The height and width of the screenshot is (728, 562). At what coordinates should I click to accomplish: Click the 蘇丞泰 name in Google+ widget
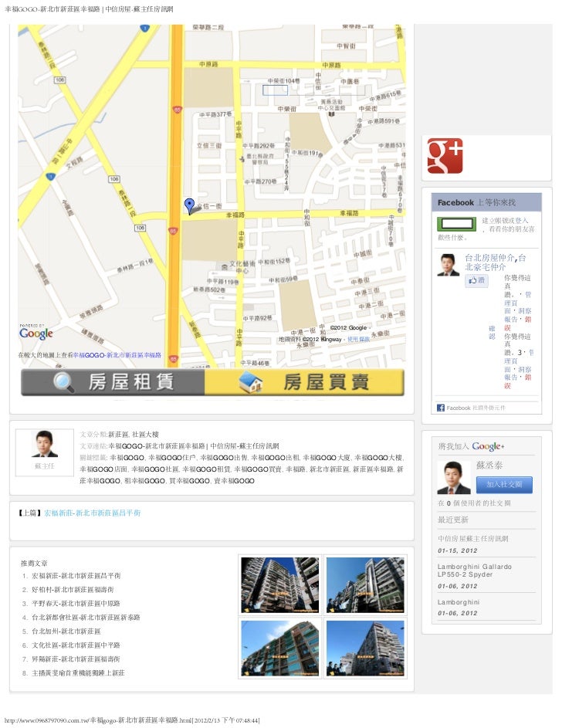pyautogui.click(x=489, y=466)
